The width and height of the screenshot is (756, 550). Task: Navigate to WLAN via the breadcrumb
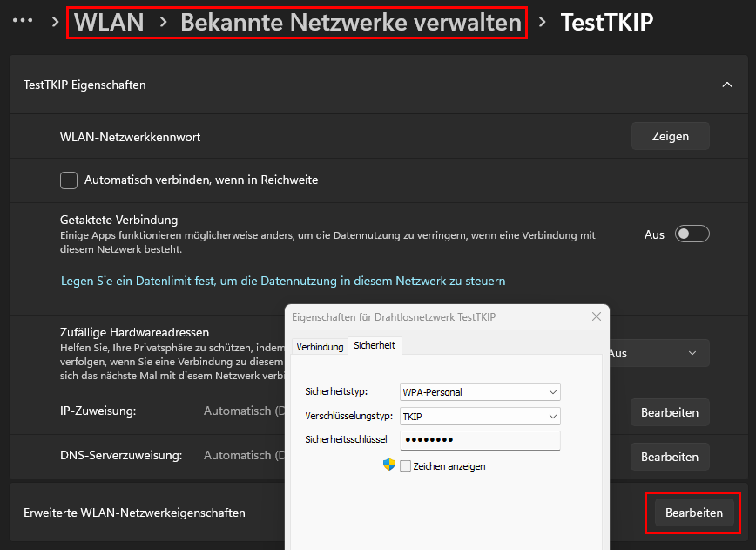(108, 22)
